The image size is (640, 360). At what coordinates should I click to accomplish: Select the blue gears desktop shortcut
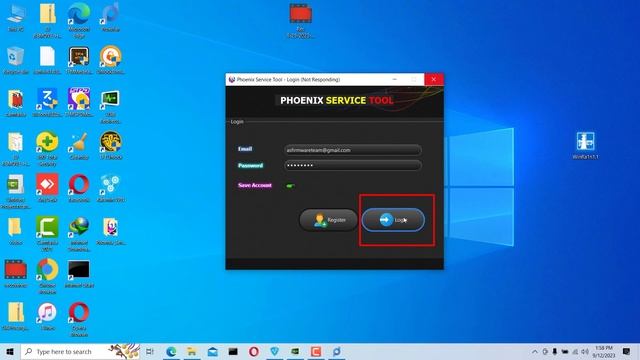pos(111,188)
